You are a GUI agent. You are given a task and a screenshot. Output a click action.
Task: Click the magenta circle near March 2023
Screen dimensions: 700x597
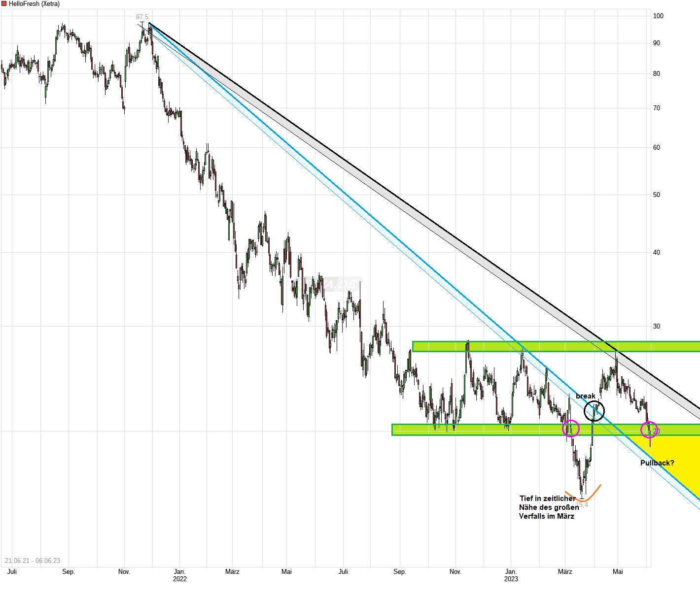(x=571, y=429)
